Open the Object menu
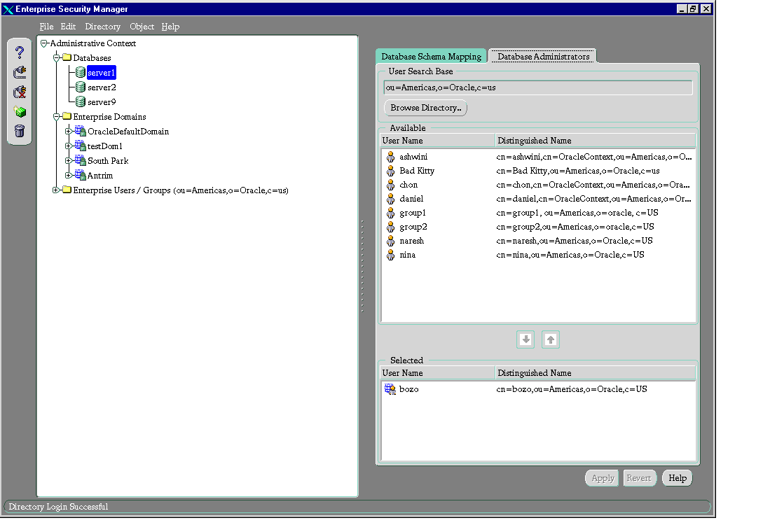Image resolution: width=763 pixels, height=532 pixels. point(142,27)
